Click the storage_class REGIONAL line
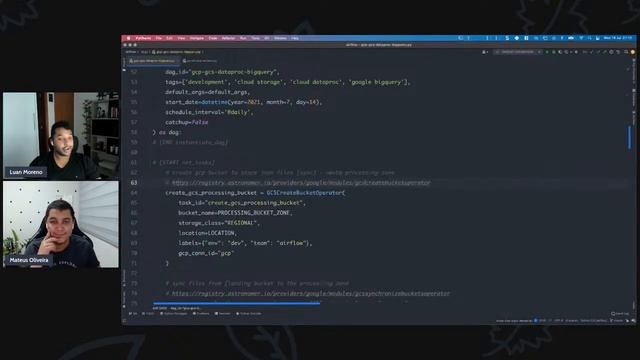The width and height of the screenshot is (640, 360). click(218, 223)
